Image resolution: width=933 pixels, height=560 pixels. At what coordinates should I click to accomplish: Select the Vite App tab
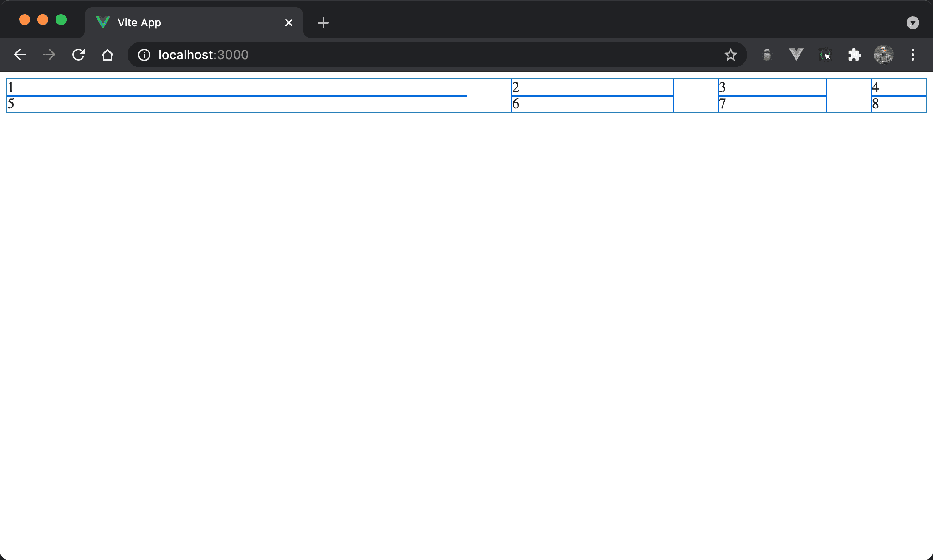pos(182,23)
